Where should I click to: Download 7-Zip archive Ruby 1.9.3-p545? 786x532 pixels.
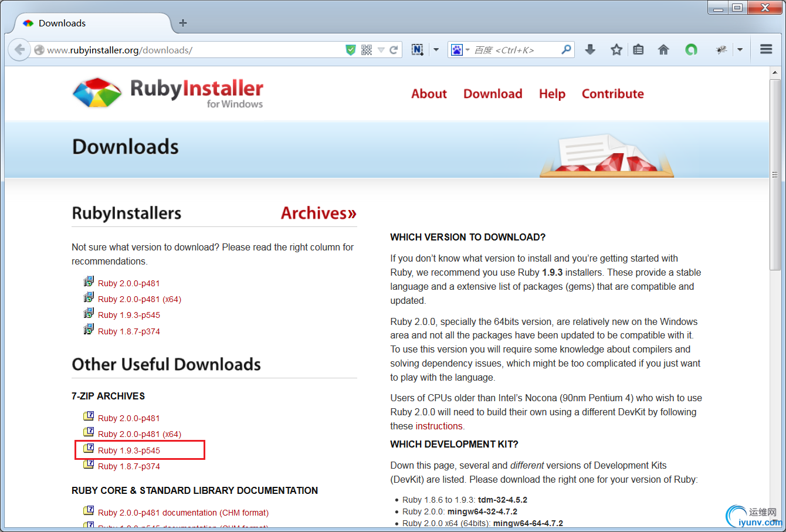pos(128,450)
